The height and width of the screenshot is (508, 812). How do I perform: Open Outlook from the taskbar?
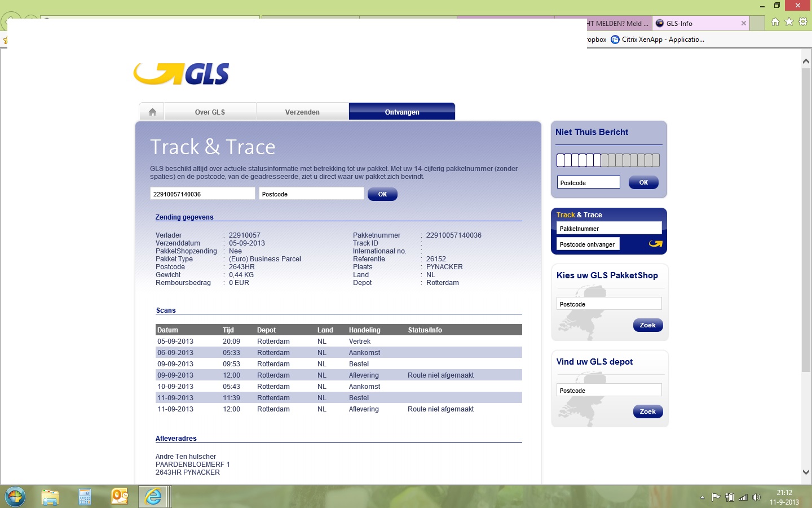point(120,497)
